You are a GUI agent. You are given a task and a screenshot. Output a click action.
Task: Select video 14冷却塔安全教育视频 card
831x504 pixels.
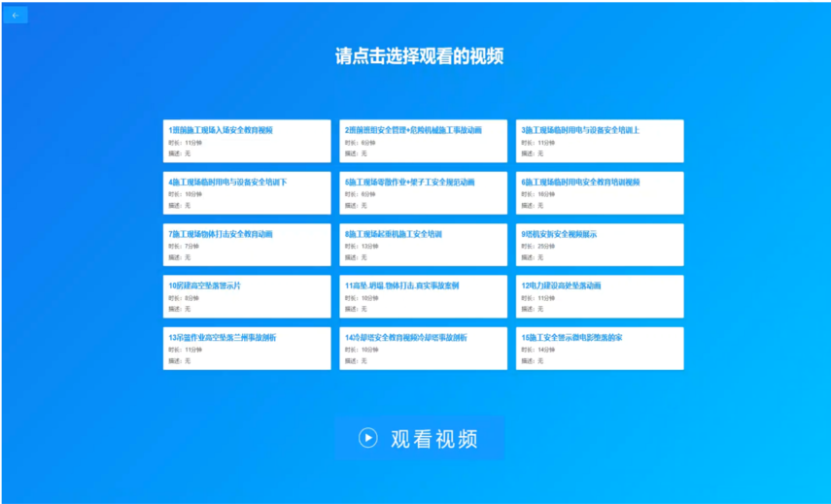(423, 349)
